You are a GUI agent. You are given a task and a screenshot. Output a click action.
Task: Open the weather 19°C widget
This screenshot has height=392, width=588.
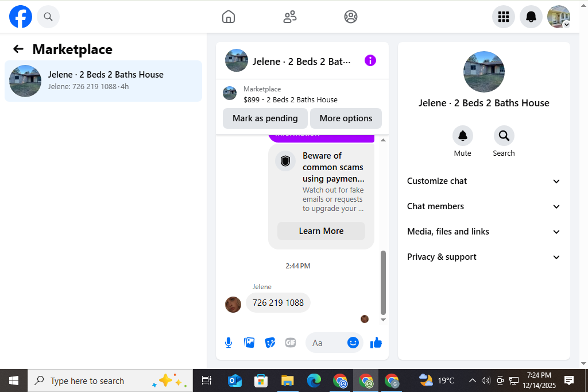(437, 381)
